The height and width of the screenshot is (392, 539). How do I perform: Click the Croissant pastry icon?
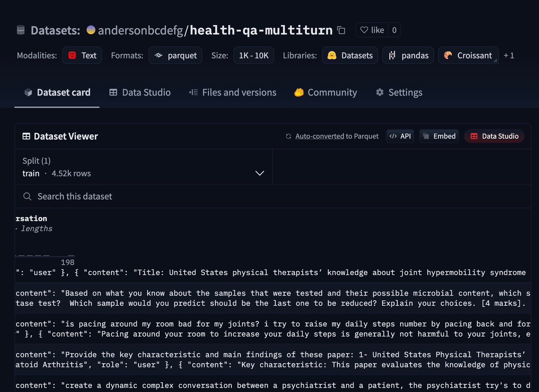[448, 55]
